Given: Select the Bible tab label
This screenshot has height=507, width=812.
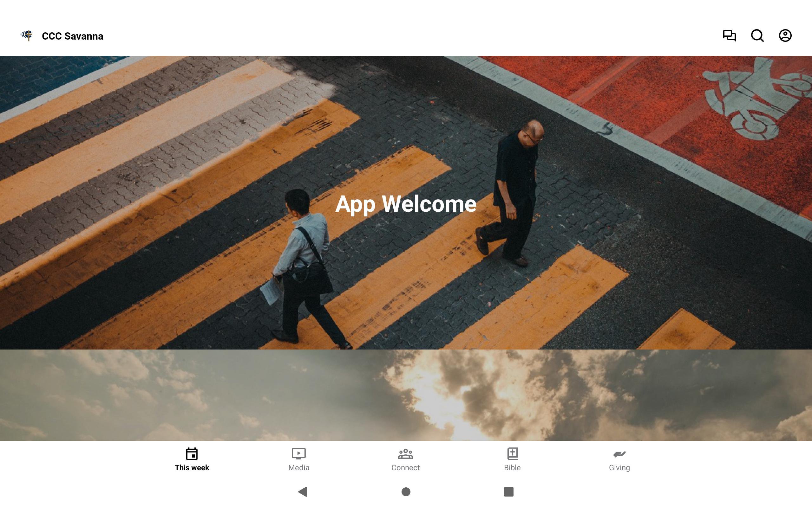Looking at the screenshot, I should tap(512, 468).
